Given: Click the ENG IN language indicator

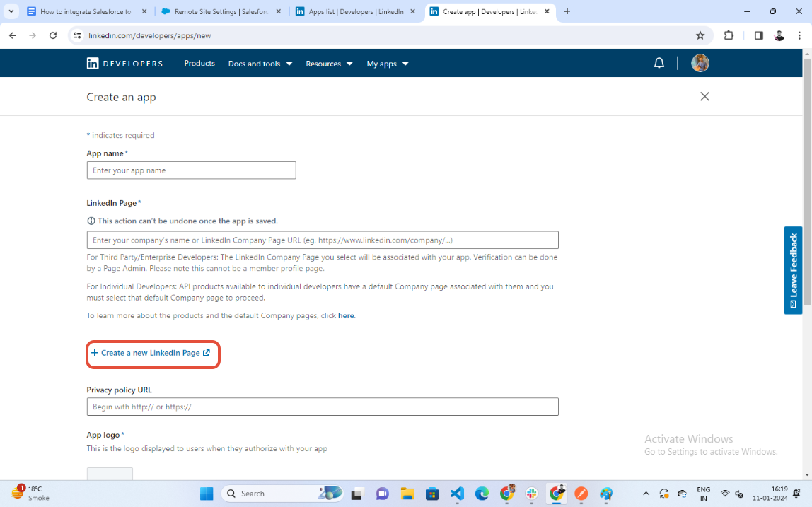Looking at the screenshot, I should click(x=703, y=494).
